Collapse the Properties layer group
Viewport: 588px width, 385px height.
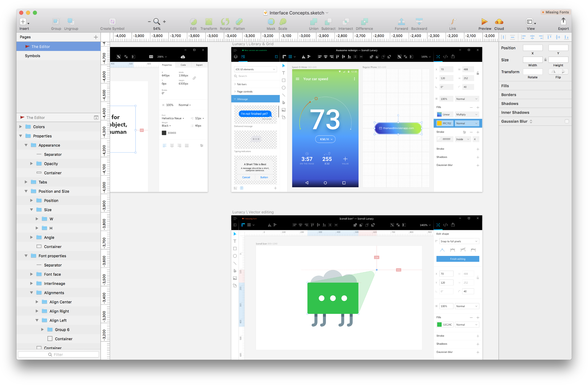[21, 136]
